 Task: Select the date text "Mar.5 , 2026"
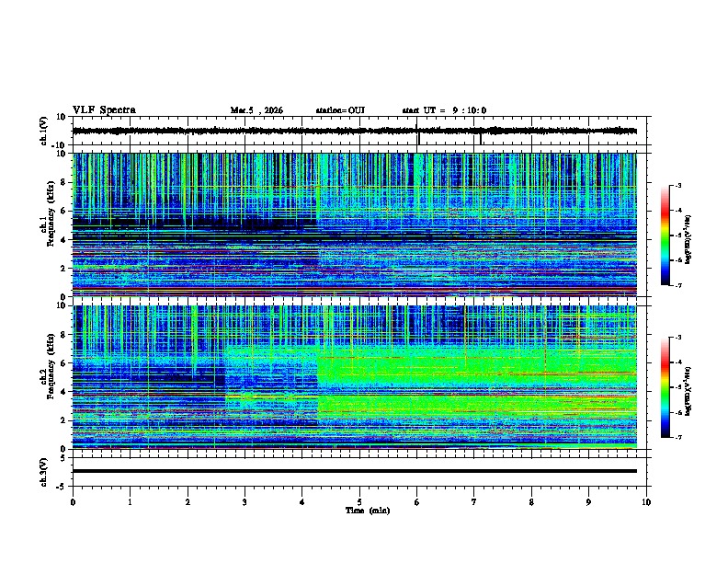point(256,110)
